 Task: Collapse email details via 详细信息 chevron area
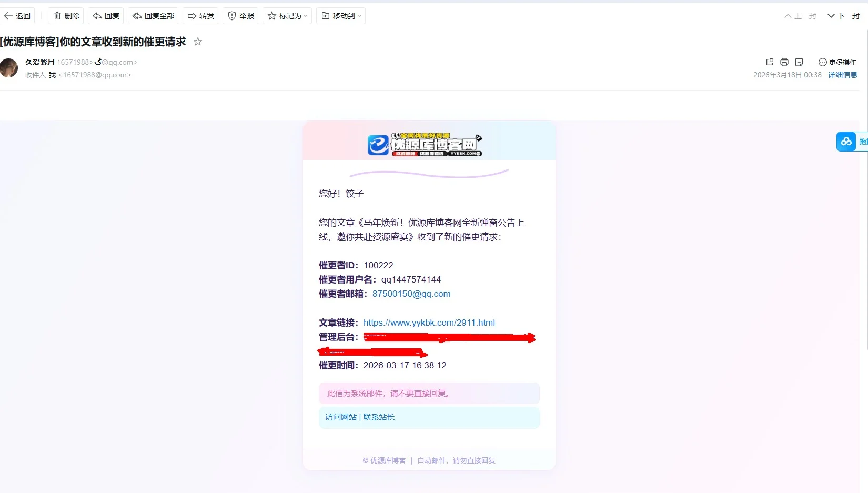(x=842, y=75)
